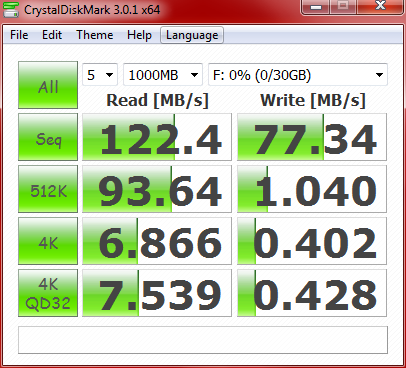Screen dimensions: 406x368
Task: Click the 4K QD32 write result 0.428
Action: coord(312,293)
